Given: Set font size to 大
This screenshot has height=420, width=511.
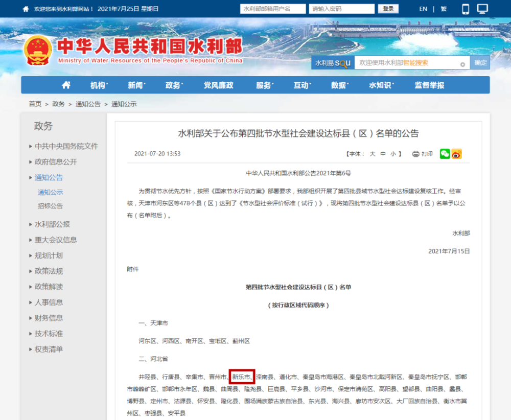Looking at the screenshot, I should pos(372,154).
